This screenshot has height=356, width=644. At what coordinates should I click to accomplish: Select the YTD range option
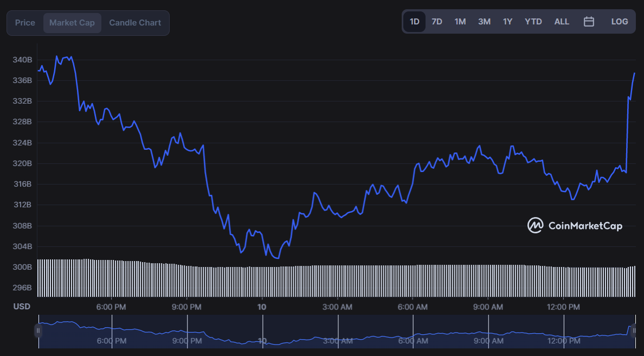tap(533, 22)
